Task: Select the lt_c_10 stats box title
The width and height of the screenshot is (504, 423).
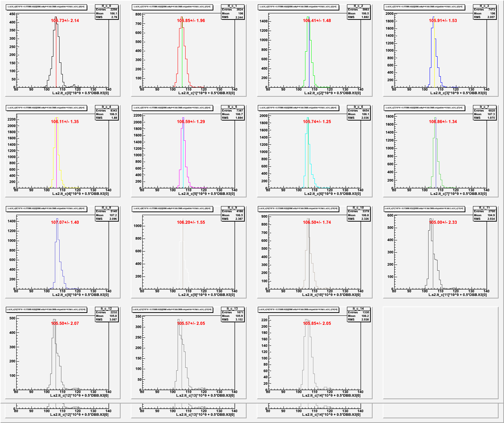Action: coord(359,208)
